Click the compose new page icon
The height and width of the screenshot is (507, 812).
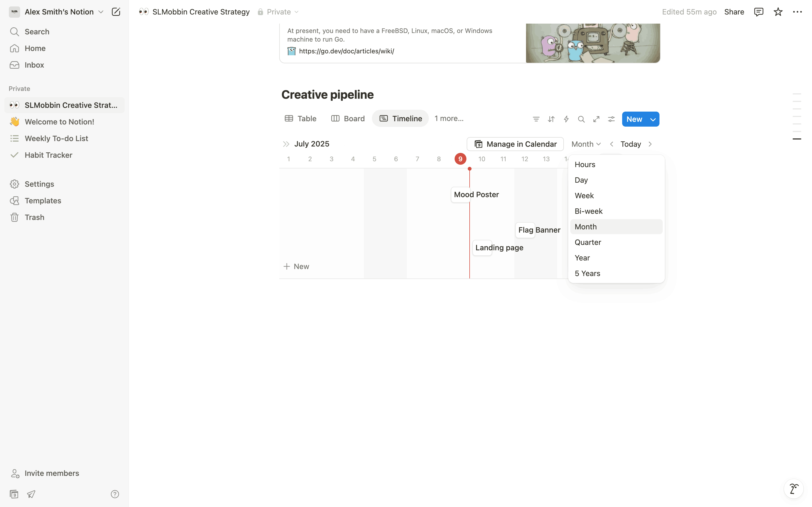click(x=116, y=12)
